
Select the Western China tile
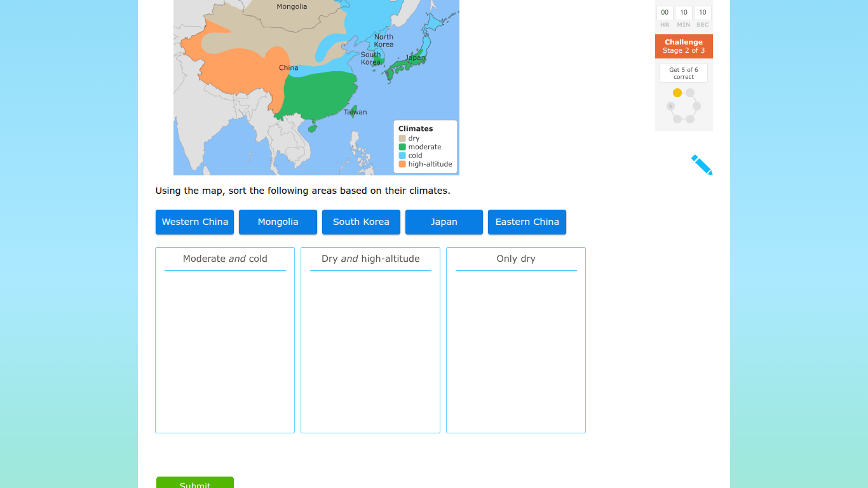click(x=194, y=222)
